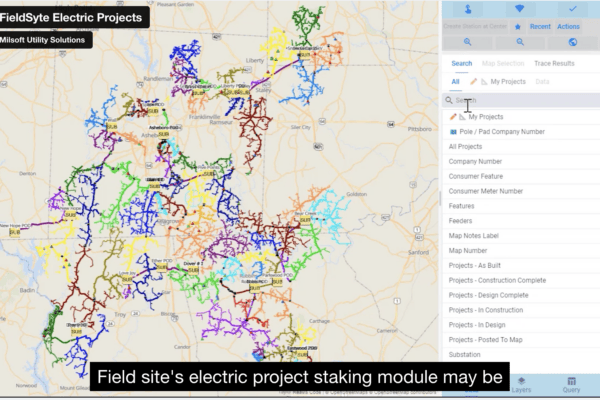Switch to the Search tab

(x=461, y=63)
